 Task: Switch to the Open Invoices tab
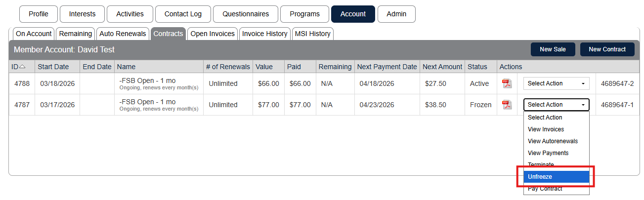click(x=213, y=34)
